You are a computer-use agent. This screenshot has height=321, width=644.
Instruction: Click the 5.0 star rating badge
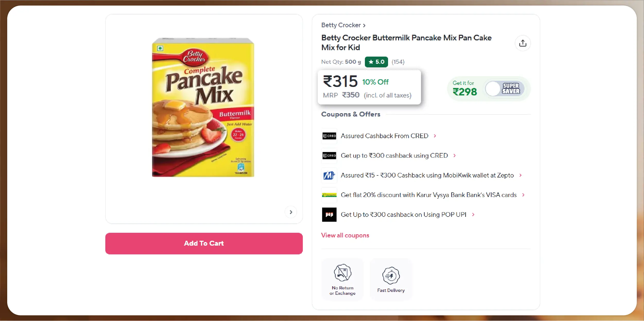(376, 62)
